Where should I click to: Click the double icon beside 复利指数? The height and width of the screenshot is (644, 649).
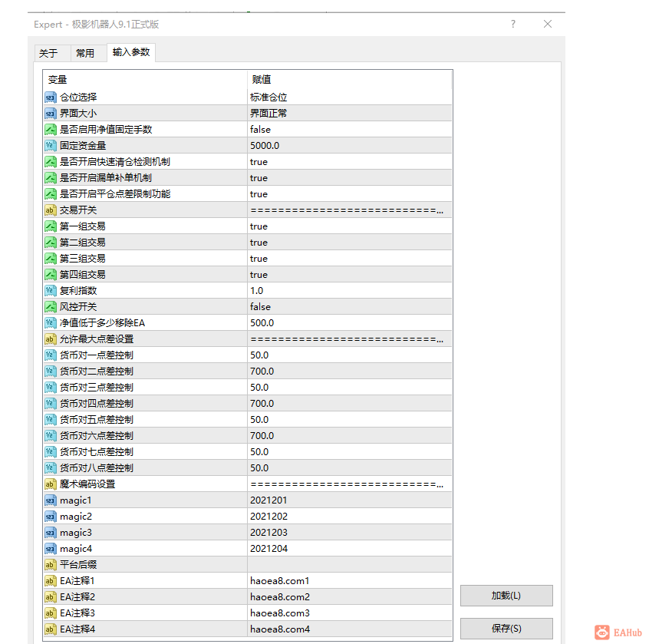pos(50,291)
